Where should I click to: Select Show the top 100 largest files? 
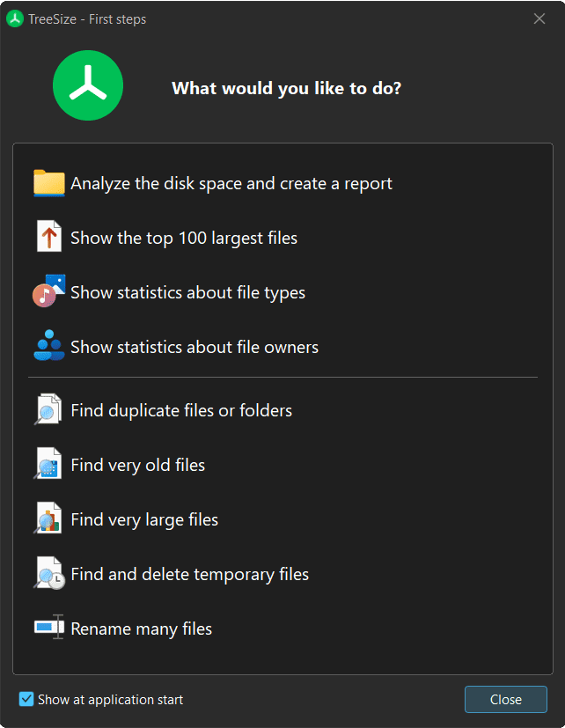184,238
